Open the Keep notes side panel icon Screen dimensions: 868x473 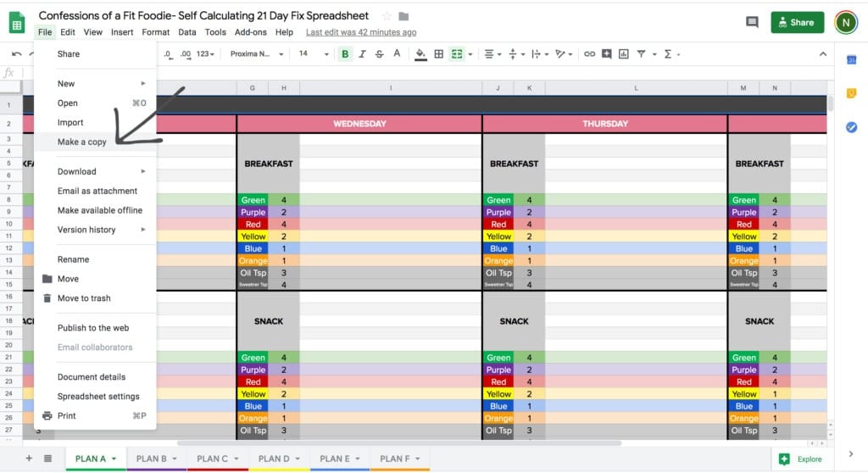[x=851, y=93]
